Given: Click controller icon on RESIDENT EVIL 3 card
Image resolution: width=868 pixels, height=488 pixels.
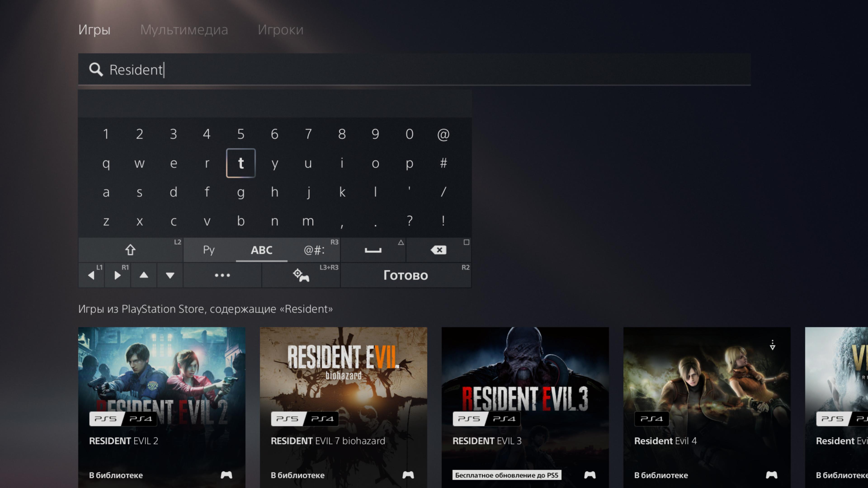Looking at the screenshot, I should (x=590, y=475).
